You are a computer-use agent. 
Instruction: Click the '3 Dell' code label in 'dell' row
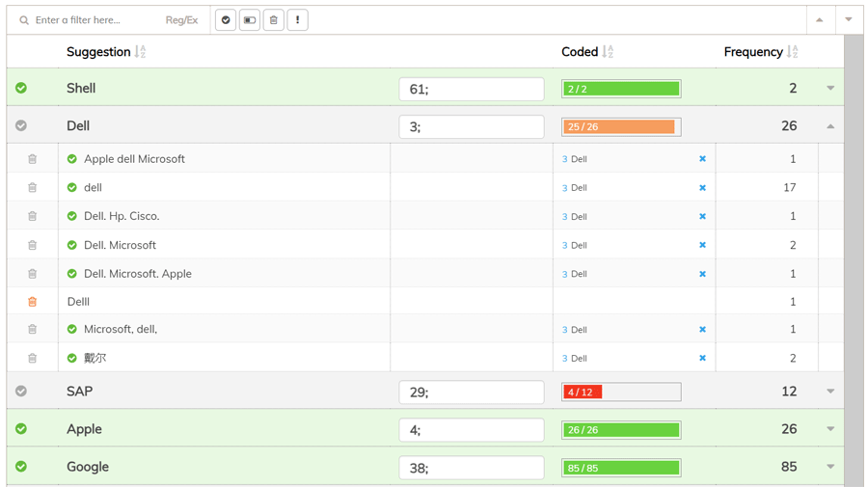575,188
